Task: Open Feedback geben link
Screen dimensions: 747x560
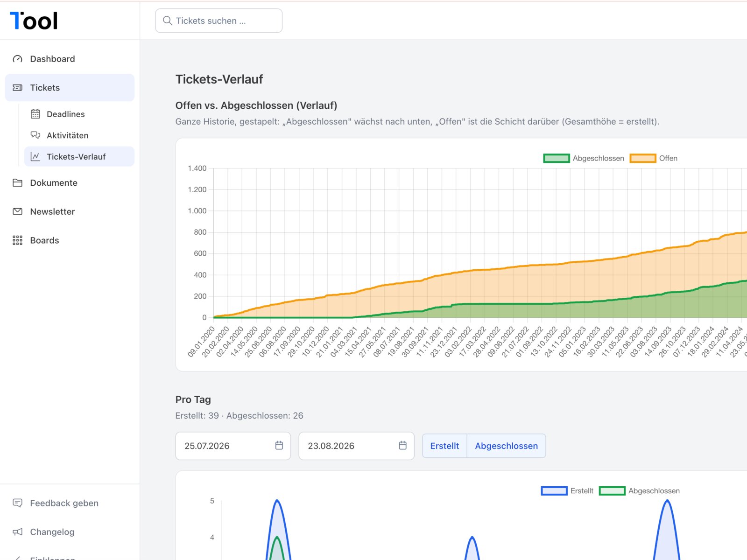Action: tap(70, 503)
